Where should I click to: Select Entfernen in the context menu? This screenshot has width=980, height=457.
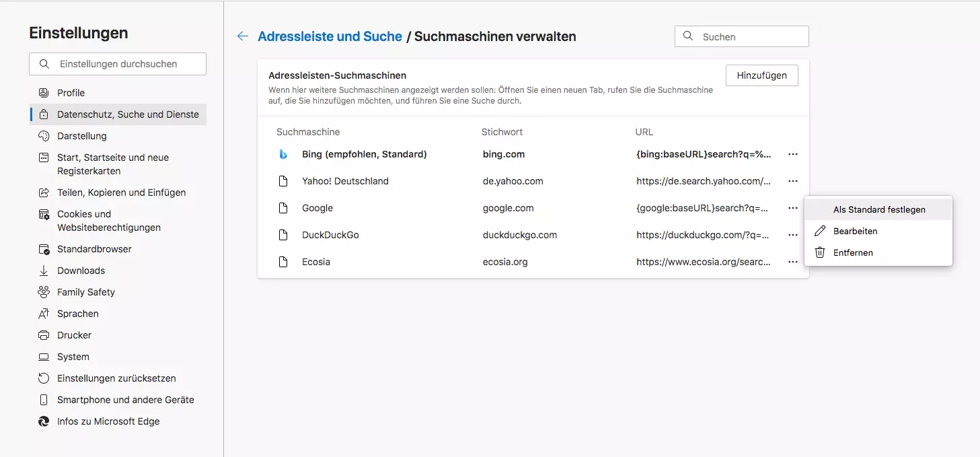853,252
